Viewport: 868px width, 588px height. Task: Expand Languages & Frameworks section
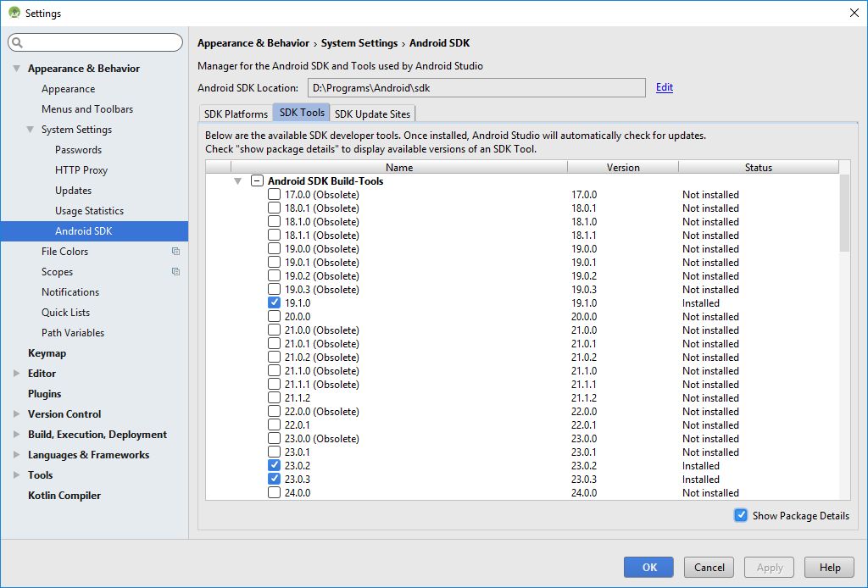[17, 455]
